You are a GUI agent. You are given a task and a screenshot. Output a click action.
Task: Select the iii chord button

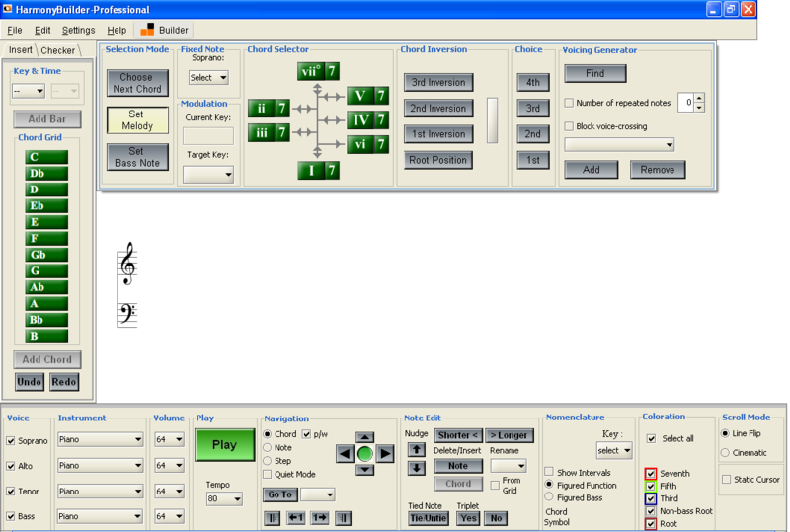261,132
